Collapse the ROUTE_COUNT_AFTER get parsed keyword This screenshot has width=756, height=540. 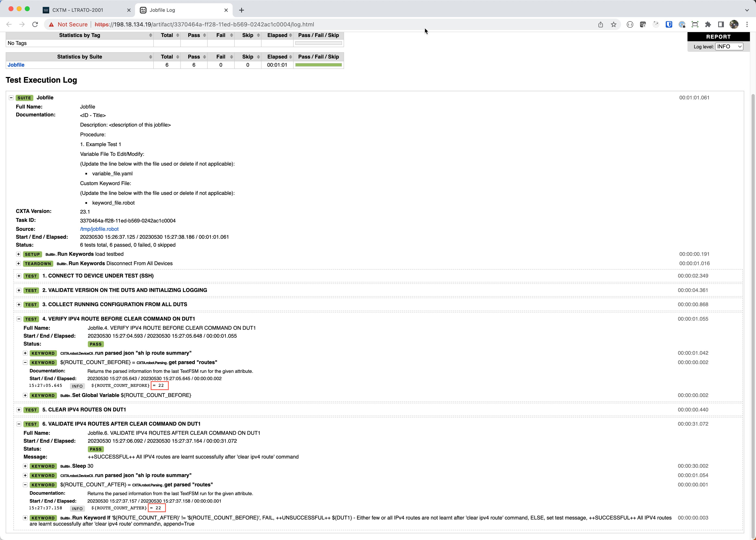[x=25, y=485]
